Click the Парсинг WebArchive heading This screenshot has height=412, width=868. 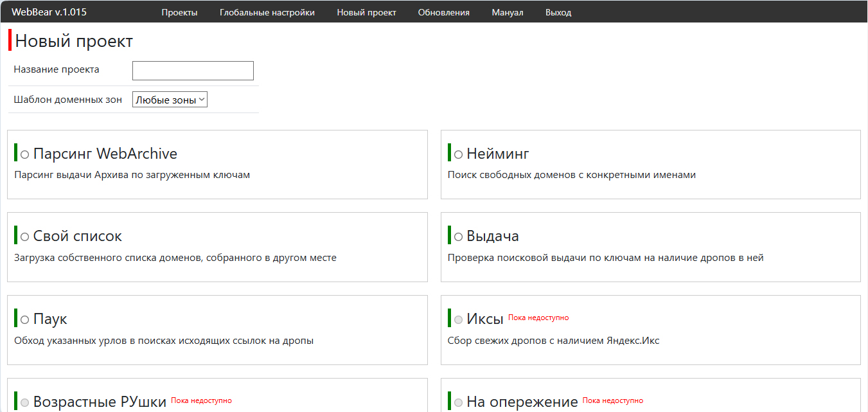point(105,154)
